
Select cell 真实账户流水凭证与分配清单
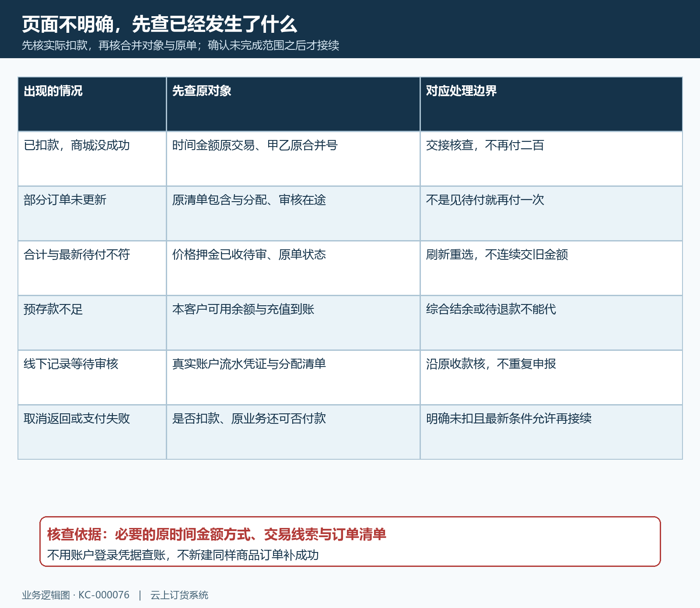293,377
